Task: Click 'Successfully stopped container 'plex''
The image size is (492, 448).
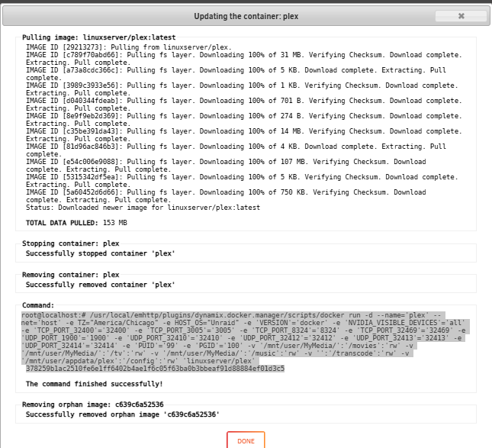Action: pyautogui.click(x=100, y=253)
